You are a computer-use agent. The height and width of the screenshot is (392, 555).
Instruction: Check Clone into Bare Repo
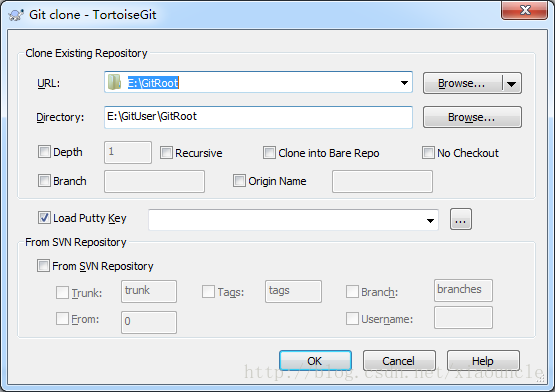[269, 153]
